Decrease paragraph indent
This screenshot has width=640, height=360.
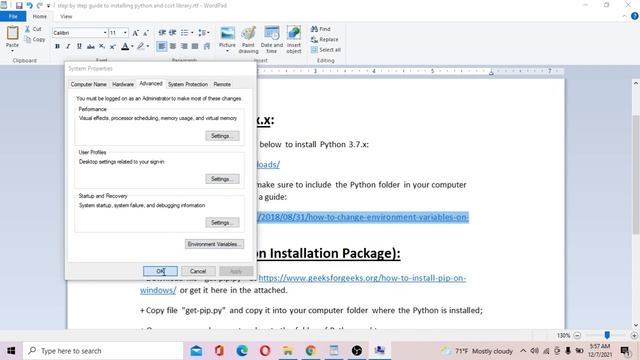point(162,33)
